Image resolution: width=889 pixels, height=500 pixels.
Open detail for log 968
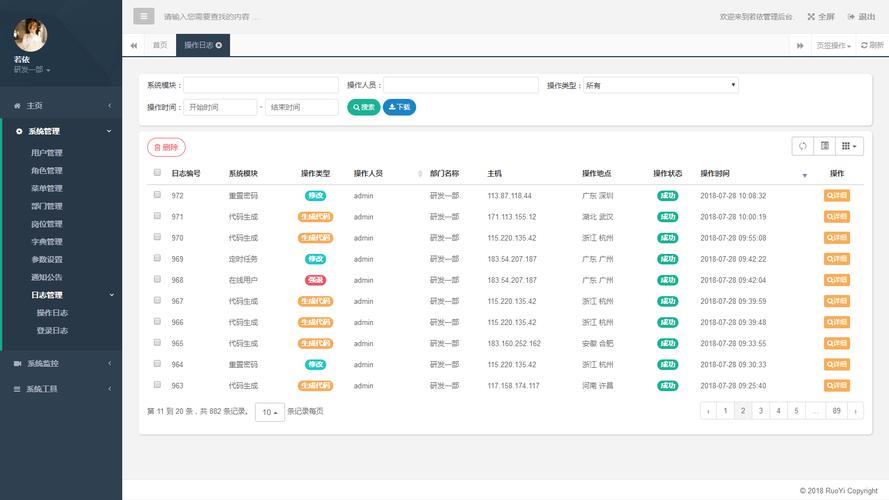(x=836, y=280)
